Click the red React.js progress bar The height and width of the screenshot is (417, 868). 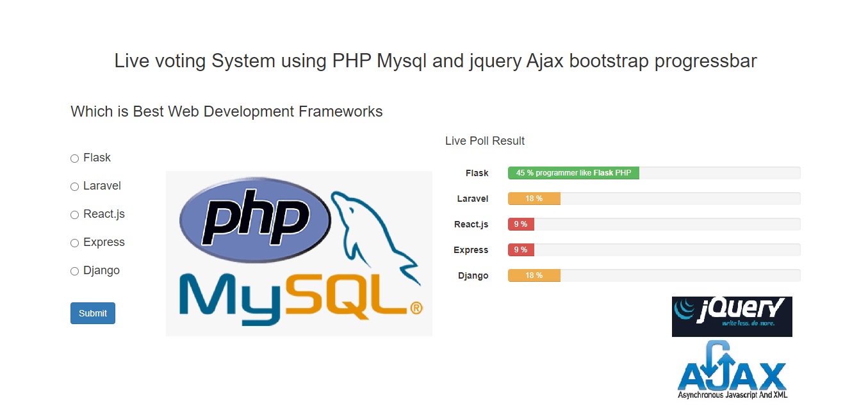[520, 224]
